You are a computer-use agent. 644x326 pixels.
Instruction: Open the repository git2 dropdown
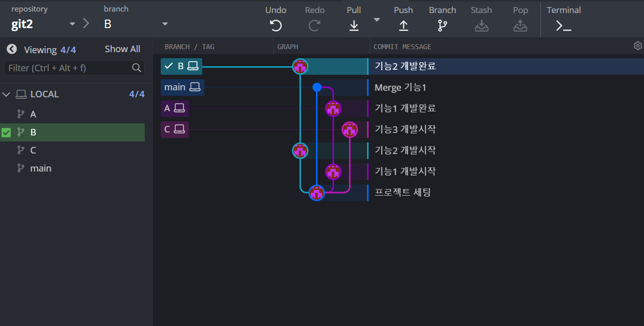[x=73, y=24]
